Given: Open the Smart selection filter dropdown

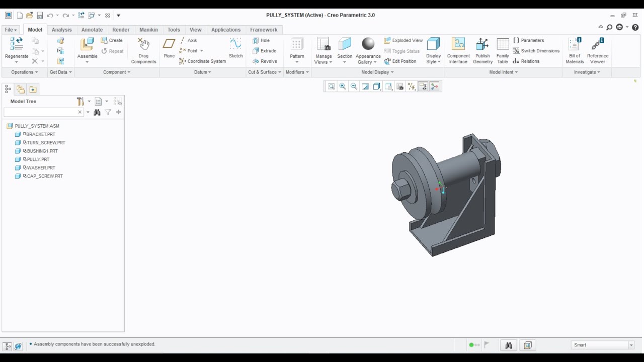Looking at the screenshot, I should point(631,345).
